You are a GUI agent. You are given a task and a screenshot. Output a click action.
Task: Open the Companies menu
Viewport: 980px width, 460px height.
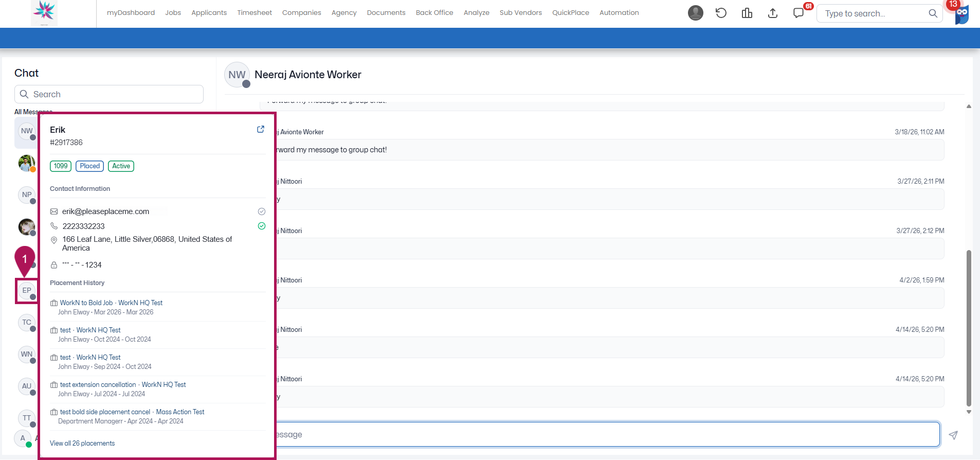click(302, 13)
